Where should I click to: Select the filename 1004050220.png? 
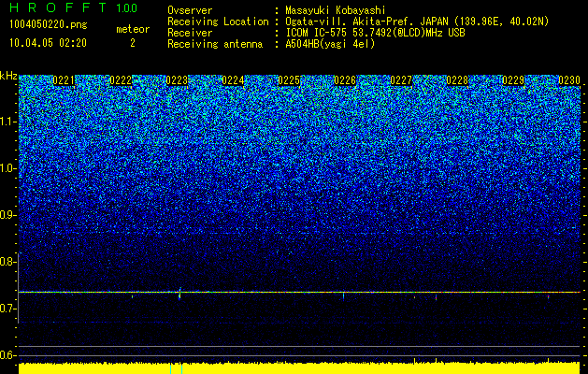click(x=49, y=24)
